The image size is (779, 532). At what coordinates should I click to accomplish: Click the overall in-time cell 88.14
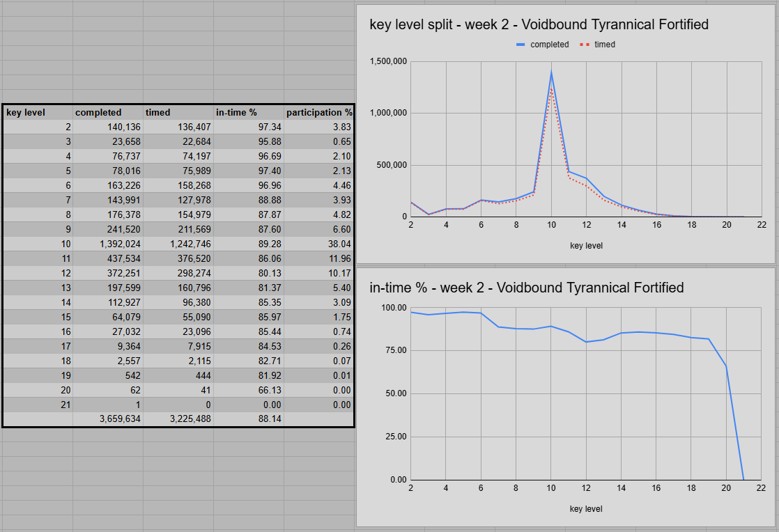[248, 419]
